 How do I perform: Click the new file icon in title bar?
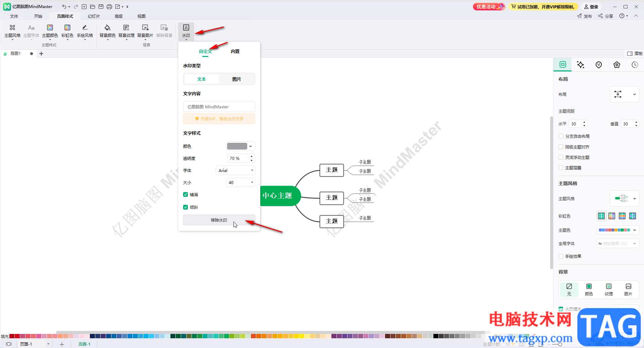(x=84, y=7)
